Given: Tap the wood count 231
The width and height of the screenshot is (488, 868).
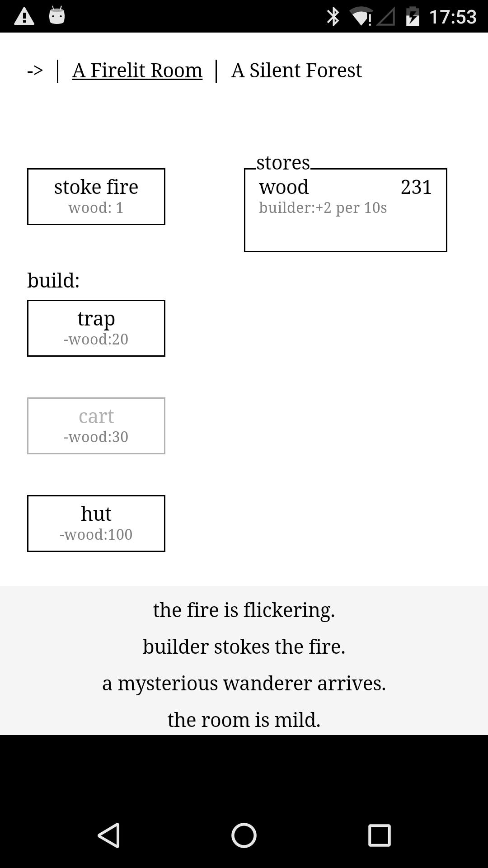Looking at the screenshot, I should (x=416, y=187).
